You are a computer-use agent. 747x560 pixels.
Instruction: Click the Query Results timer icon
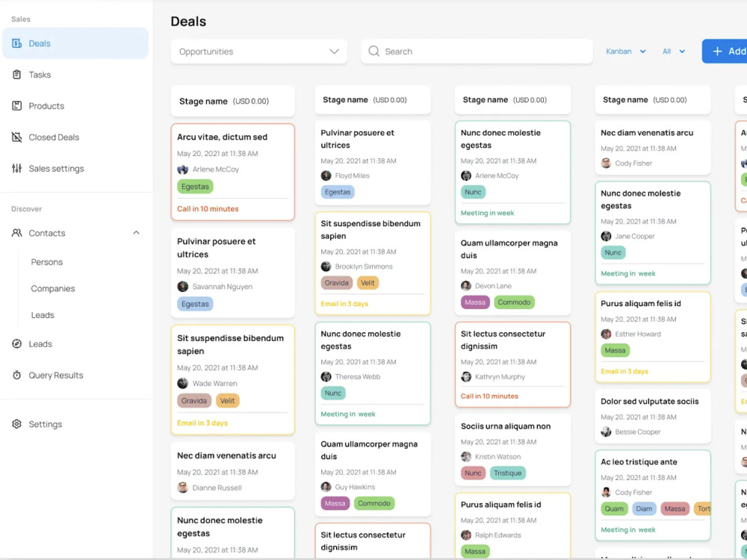click(x=16, y=376)
